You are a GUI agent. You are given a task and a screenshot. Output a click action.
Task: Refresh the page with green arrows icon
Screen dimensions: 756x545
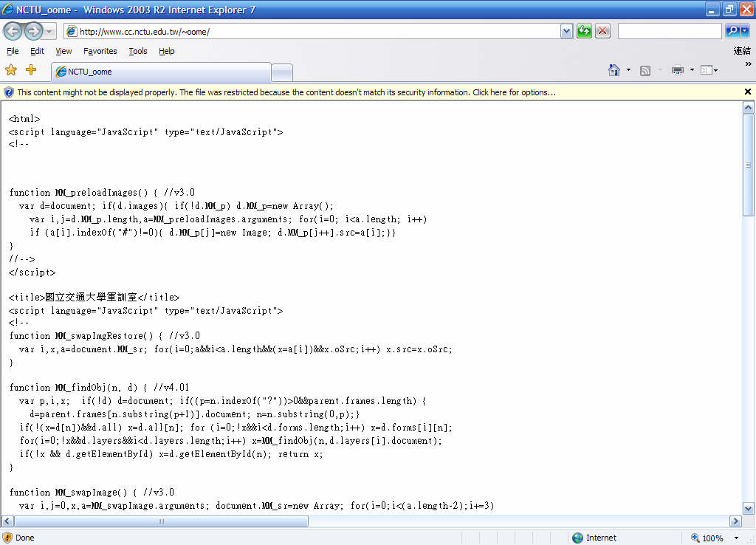pos(584,31)
